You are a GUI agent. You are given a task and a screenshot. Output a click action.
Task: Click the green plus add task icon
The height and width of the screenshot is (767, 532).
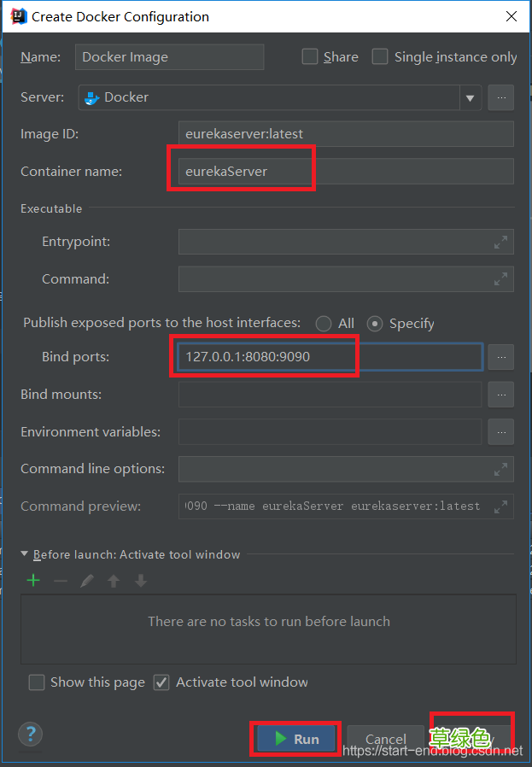pyautogui.click(x=33, y=581)
